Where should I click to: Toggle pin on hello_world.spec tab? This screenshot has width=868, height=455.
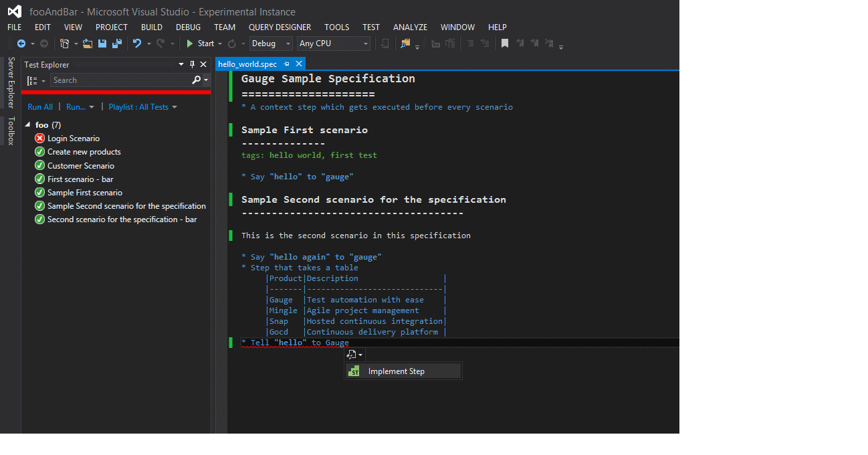pyautogui.click(x=287, y=64)
